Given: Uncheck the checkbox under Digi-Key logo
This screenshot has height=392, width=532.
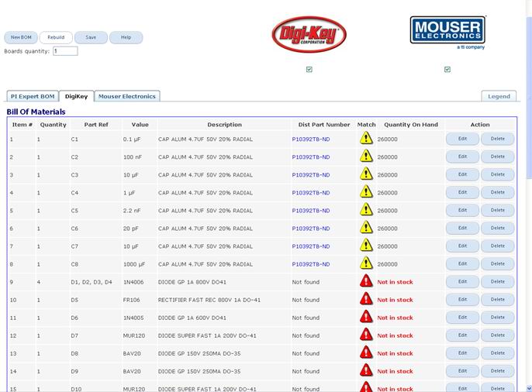Looking at the screenshot, I should pos(309,70).
